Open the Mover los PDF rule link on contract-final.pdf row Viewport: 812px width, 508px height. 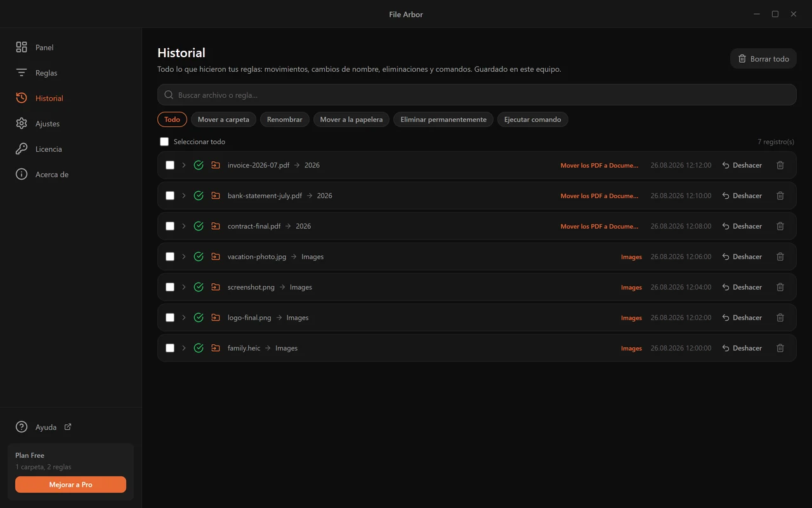[x=599, y=226]
